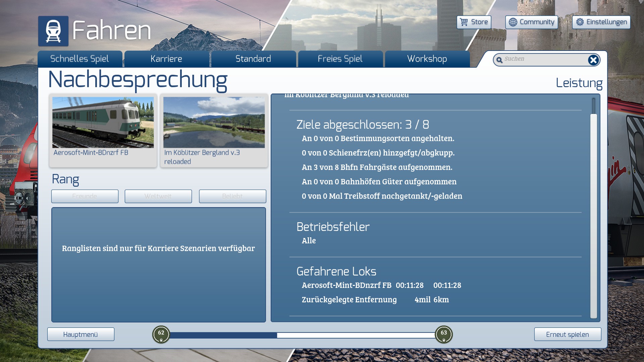Clear search with the X icon
This screenshot has width=644, height=362.
click(593, 60)
